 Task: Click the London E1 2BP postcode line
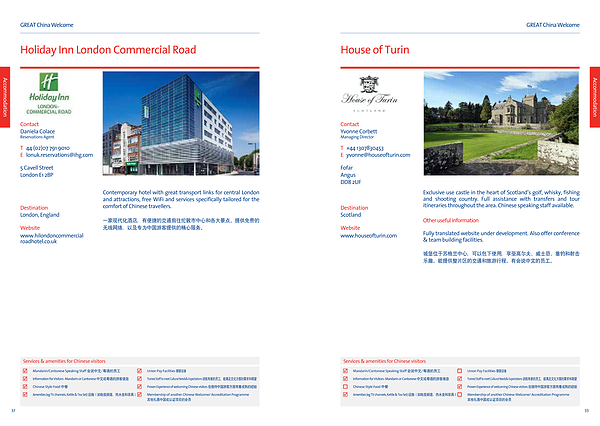(37, 175)
